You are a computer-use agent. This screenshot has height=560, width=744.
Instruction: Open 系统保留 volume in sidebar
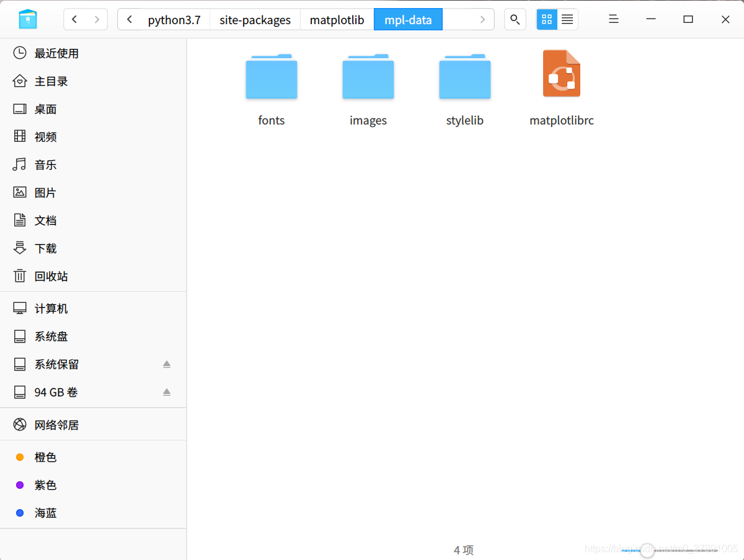pyautogui.click(x=93, y=364)
